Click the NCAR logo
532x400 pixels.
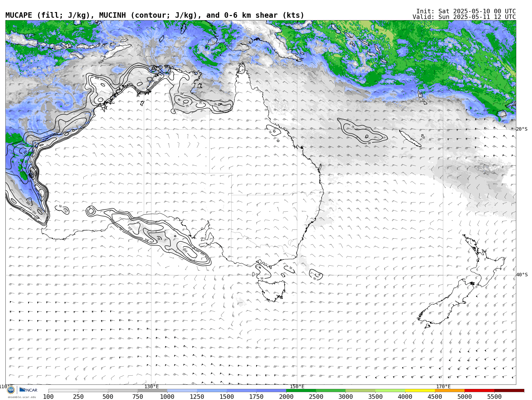point(28,390)
